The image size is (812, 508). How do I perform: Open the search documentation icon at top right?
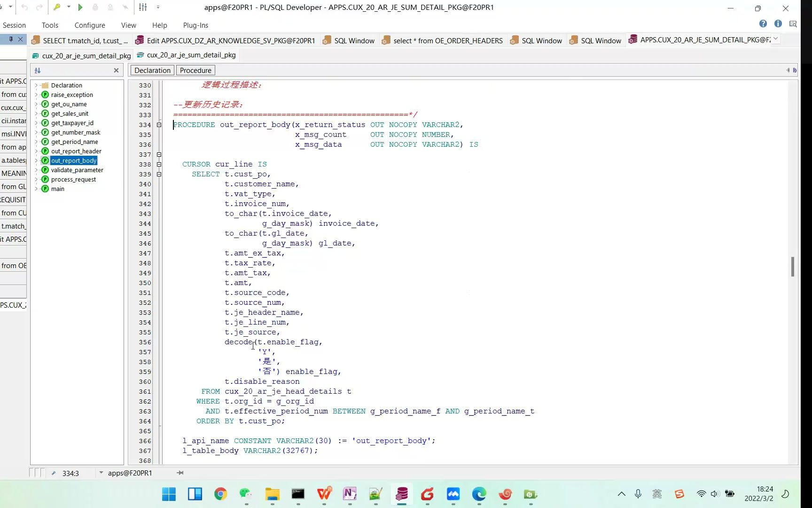tap(793, 24)
